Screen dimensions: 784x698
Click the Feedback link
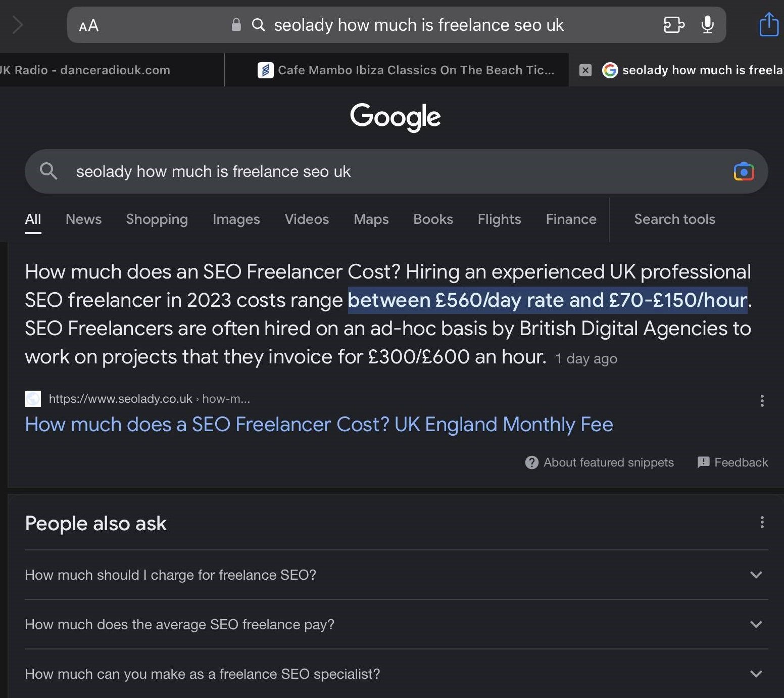click(x=741, y=462)
